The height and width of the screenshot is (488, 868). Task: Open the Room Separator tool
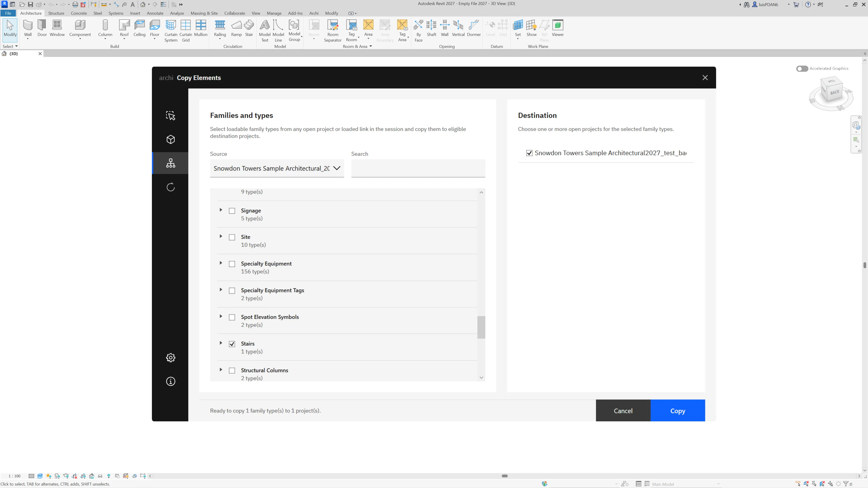[333, 31]
